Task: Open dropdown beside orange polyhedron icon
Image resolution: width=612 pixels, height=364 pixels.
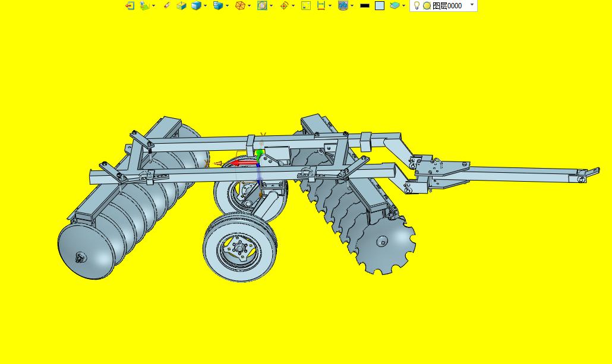Action: coord(249,5)
